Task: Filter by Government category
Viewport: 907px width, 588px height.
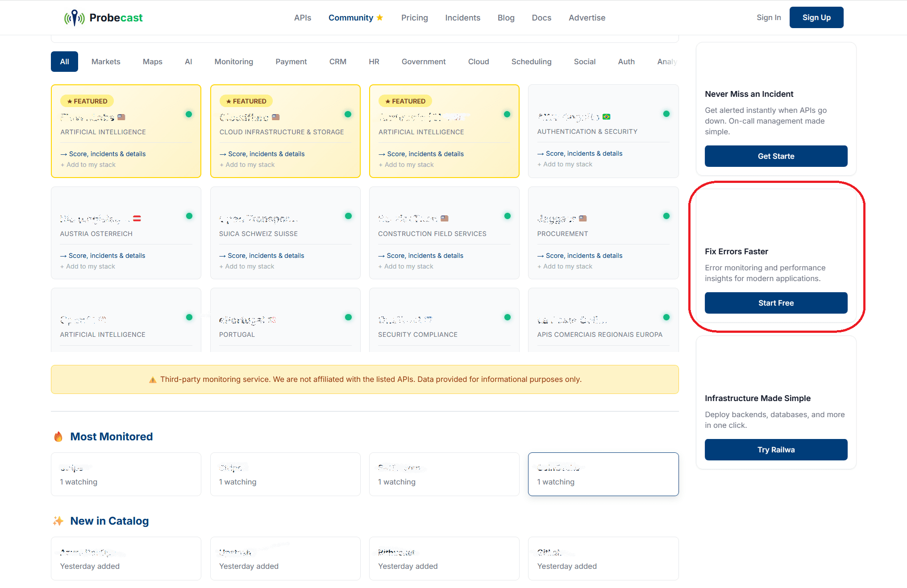Action: coord(423,62)
